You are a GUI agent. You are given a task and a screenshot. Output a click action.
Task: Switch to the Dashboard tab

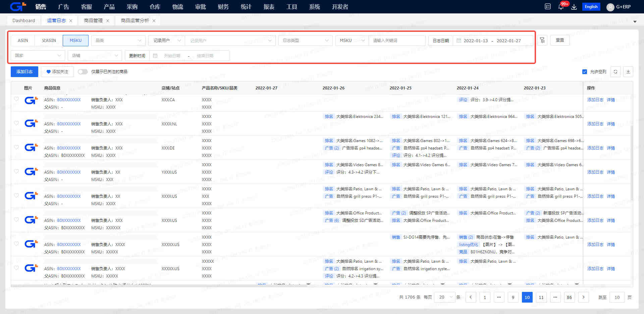click(x=23, y=20)
